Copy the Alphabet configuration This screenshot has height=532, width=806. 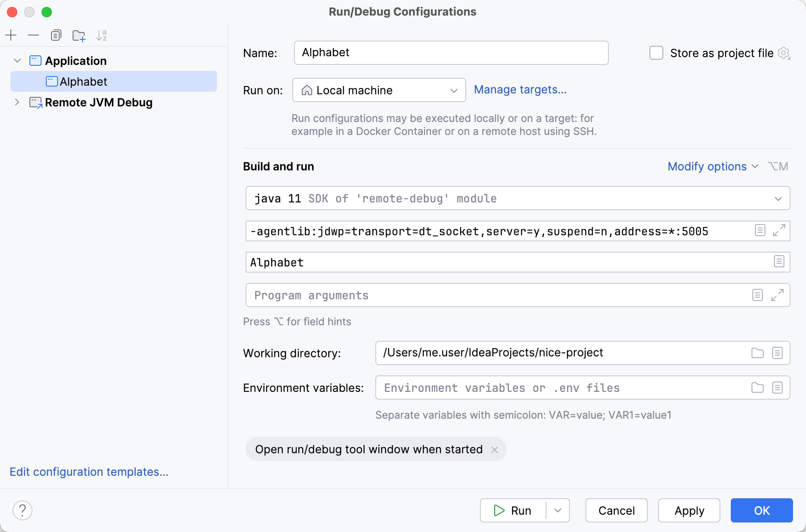click(x=56, y=35)
